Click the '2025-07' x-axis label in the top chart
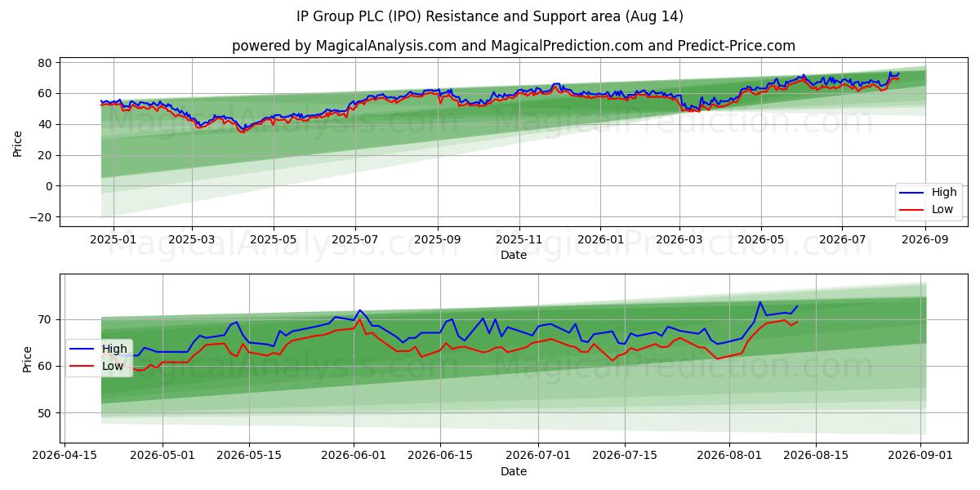The image size is (980, 490). [x=355, y=239]
